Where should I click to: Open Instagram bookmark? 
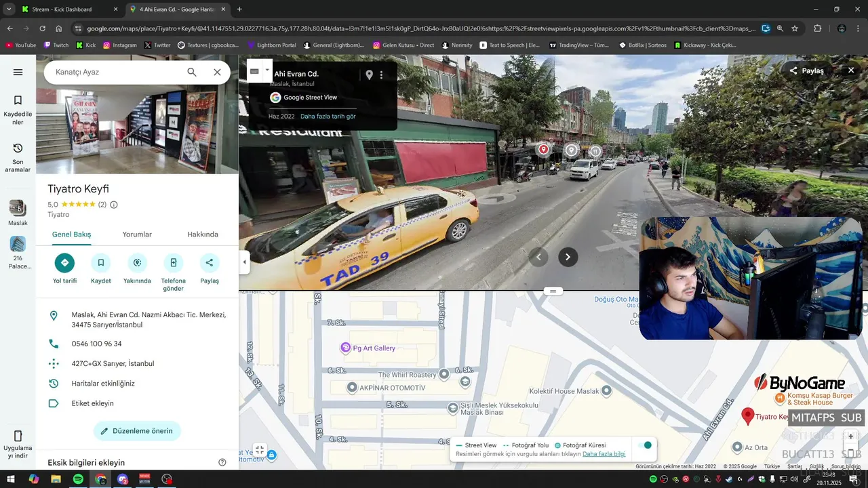coord(120,45)
